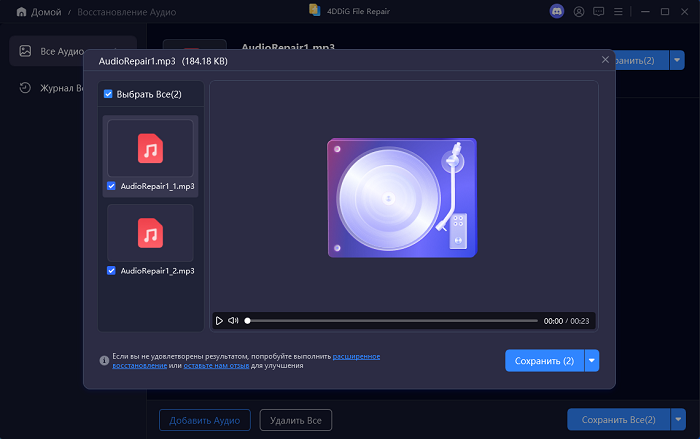Screen dimensions: 700x439
Task: Select the AudioRepair1_2.mp3 thumbnail
Action: click(x=150, y=233)
